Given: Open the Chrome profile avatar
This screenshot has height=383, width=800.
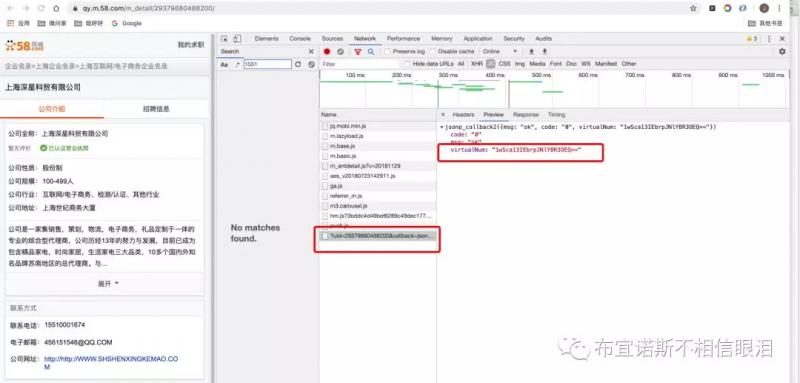Looking at the screenshot, I should click(764, 8).
